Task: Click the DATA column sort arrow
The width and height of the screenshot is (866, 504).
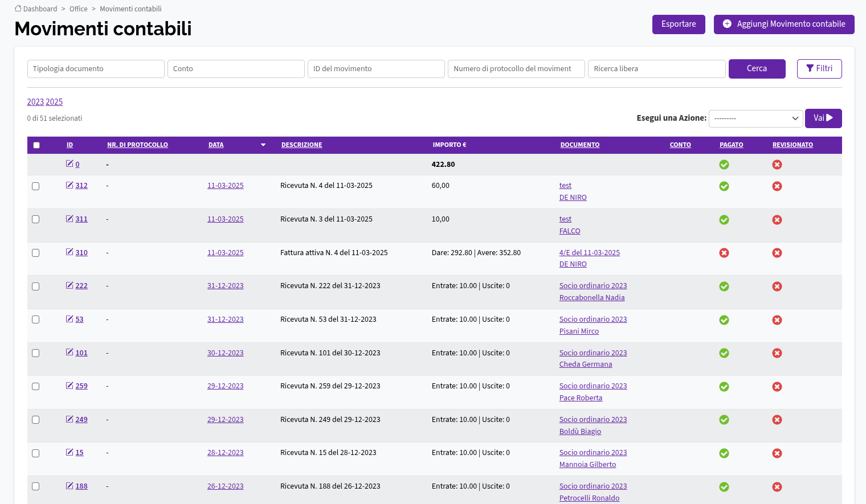Action: (263, 145)
